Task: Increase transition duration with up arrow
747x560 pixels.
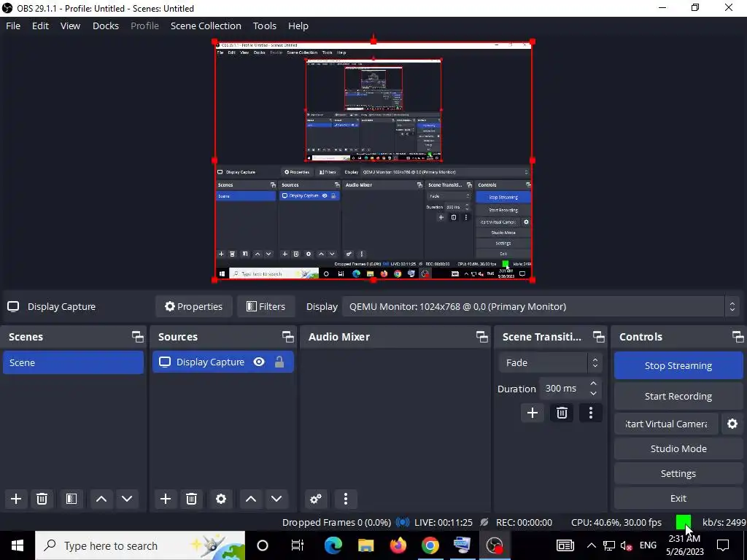Action: [x=593, y=384]
